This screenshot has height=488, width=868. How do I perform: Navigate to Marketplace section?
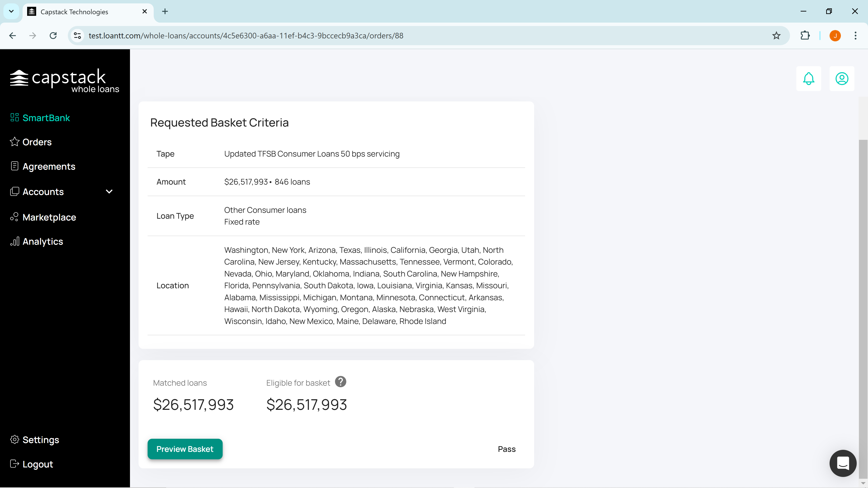coord(49,217)
